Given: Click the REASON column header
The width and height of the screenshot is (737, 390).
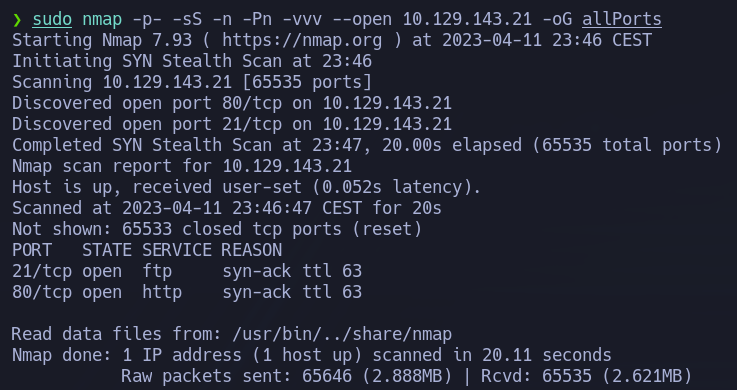Looking at the screenshot, I should pos(252,250).
